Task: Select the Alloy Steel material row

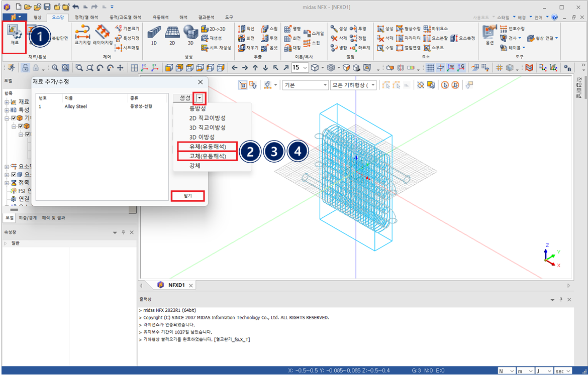Action: (102, 106)
